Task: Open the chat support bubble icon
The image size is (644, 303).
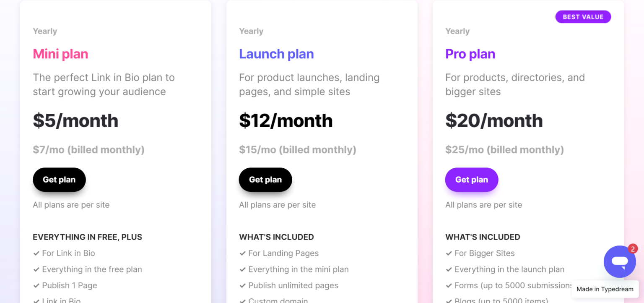Action: coord(619,261)
